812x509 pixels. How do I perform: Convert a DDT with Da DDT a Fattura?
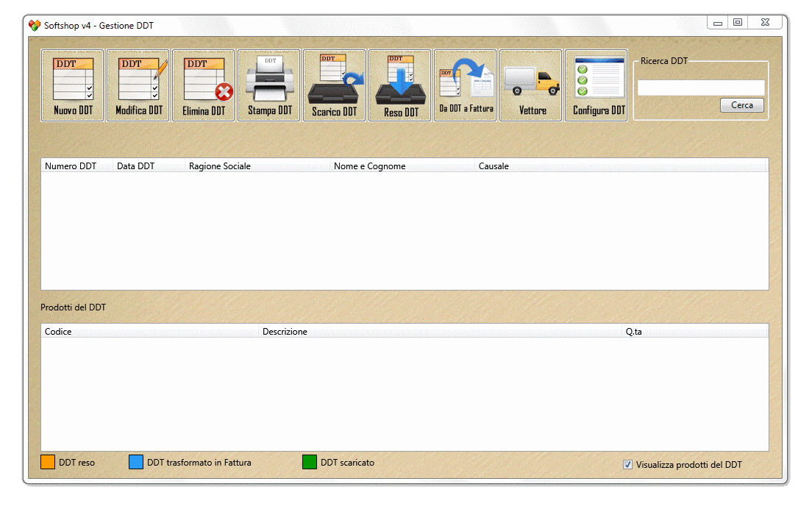(465, 85)
